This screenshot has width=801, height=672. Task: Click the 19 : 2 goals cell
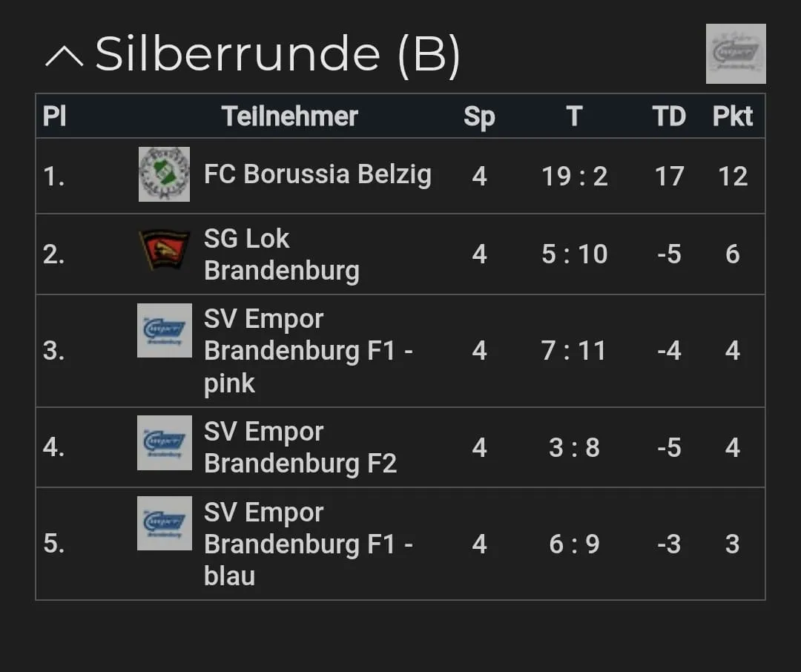[574, 176]
